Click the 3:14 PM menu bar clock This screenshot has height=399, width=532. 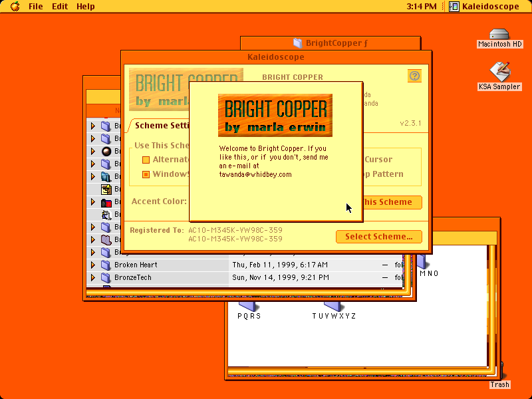(x=422, y=7)
